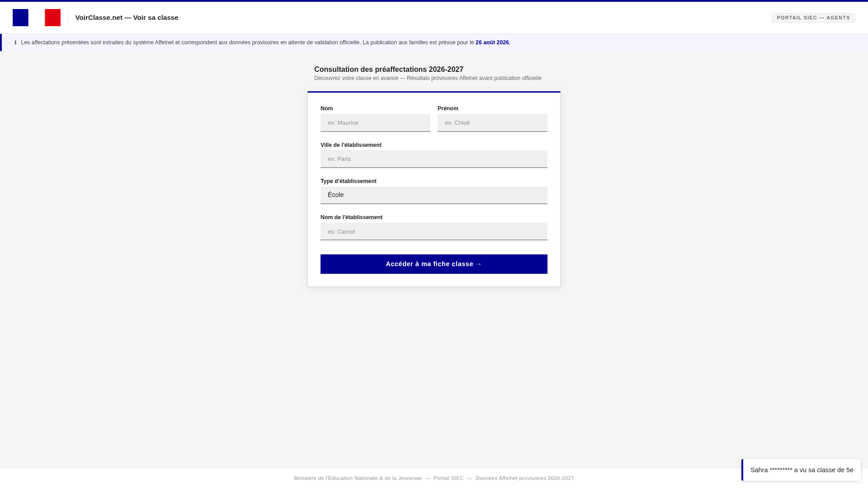Click Accéder à ma fiche classe button

pyautogui.click(x=434, y=264)
